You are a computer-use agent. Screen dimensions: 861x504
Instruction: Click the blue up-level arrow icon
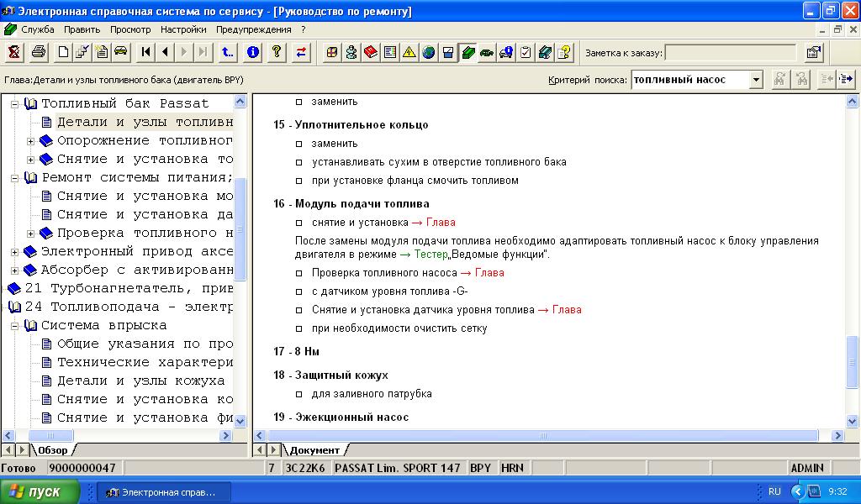tap(227, 52)
